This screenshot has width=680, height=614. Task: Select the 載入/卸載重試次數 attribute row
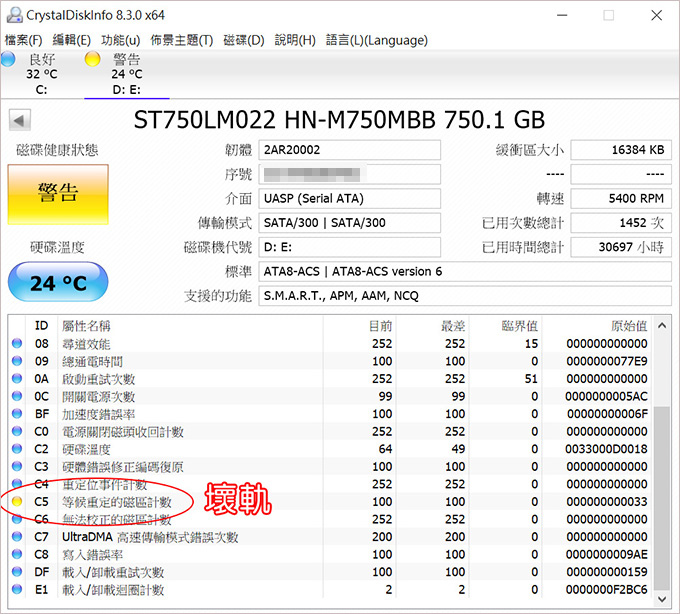330,572
